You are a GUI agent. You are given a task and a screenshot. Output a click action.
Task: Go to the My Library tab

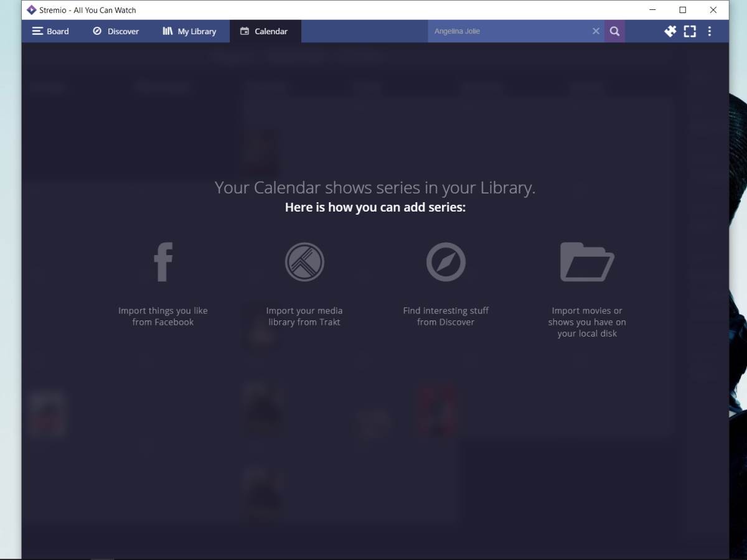[189, 31]
